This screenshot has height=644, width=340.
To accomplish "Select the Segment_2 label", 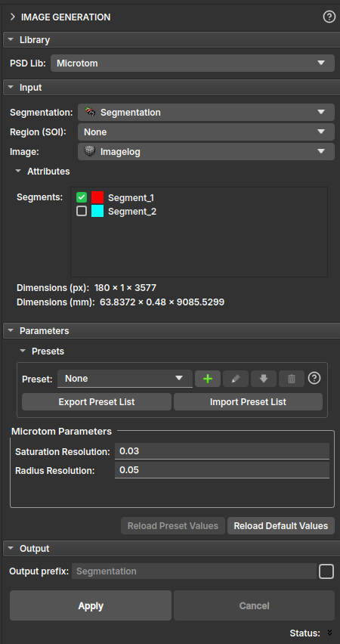I will (x=132, y=212).
